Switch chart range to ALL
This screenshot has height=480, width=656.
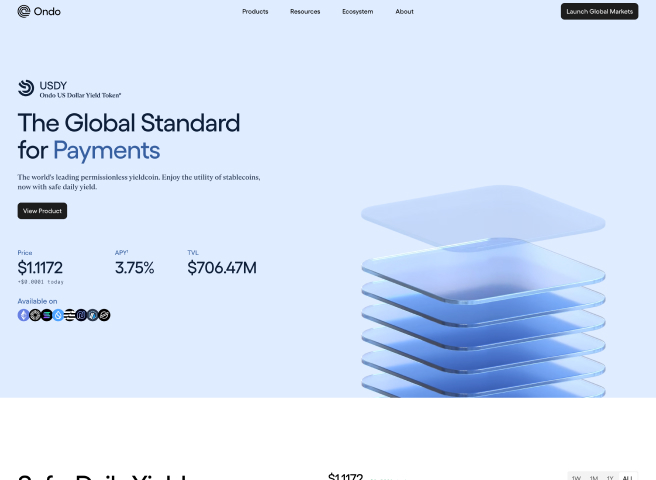pos(628,477)
